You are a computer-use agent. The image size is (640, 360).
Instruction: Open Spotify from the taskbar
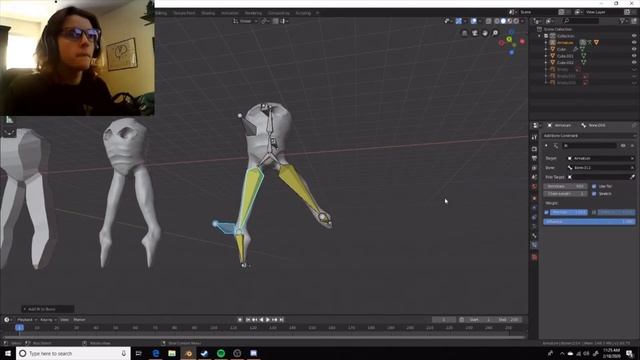[x=221, y=353]
